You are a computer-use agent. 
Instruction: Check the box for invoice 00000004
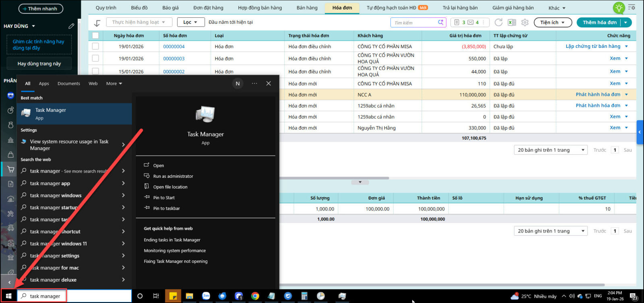click(95, 46)
